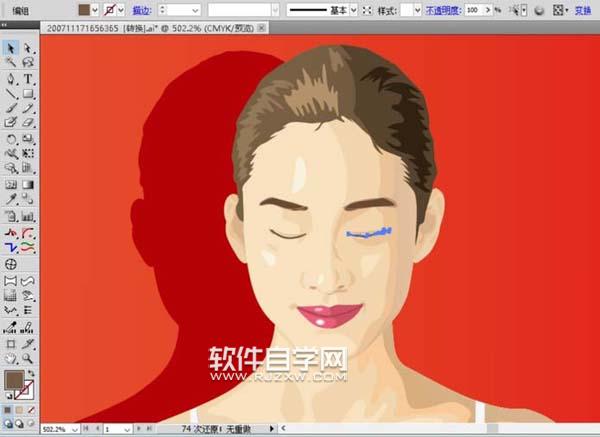Select the black arrow Selection tool

coord(10,47)
